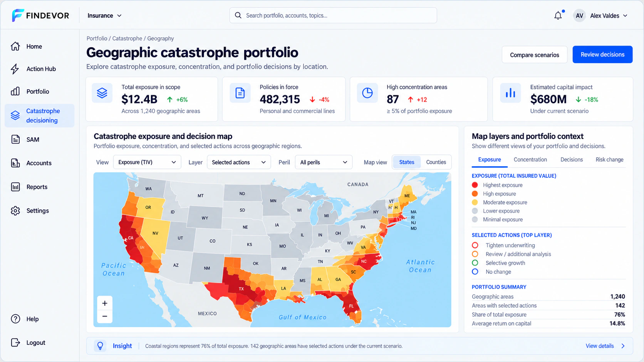Go to Catastrophe in the breadcrumb
Screen dimensions: 644x362
(127, 38)
